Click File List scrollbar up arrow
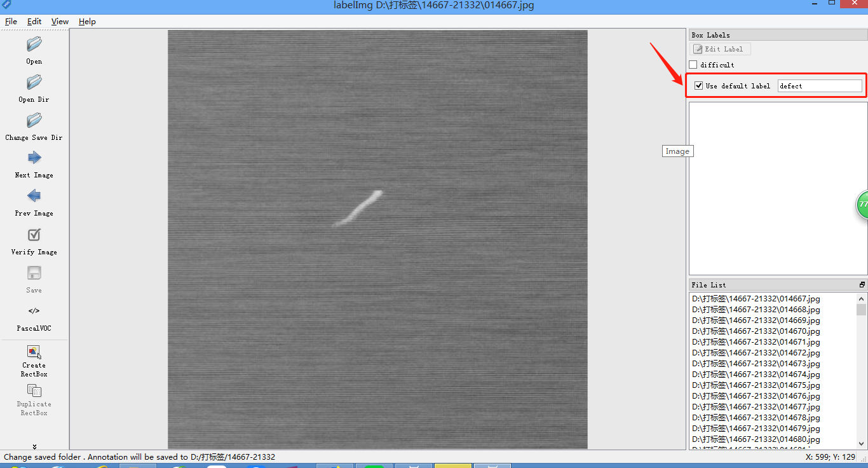The image size is (868, 468). click(x=861, y=298)
